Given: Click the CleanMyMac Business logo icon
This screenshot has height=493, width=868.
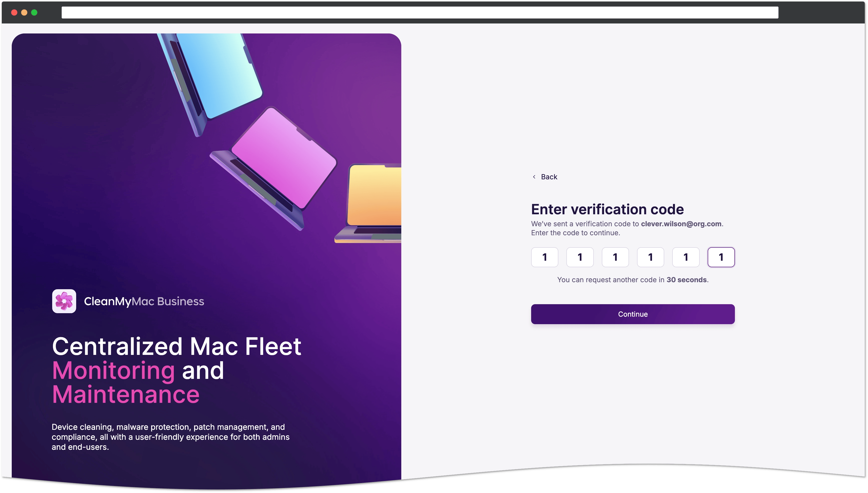Looking at the screenshot, I should (64, 301).
